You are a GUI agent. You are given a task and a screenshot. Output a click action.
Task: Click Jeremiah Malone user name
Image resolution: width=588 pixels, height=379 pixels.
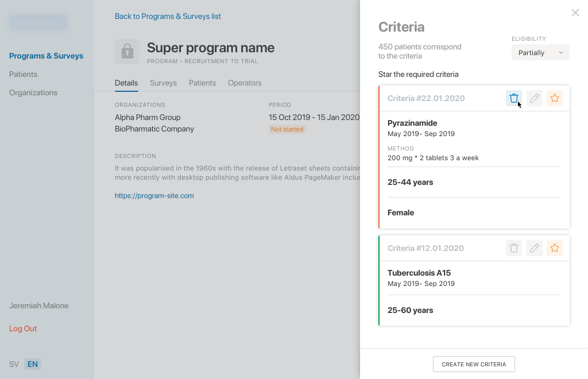[39, 305]
